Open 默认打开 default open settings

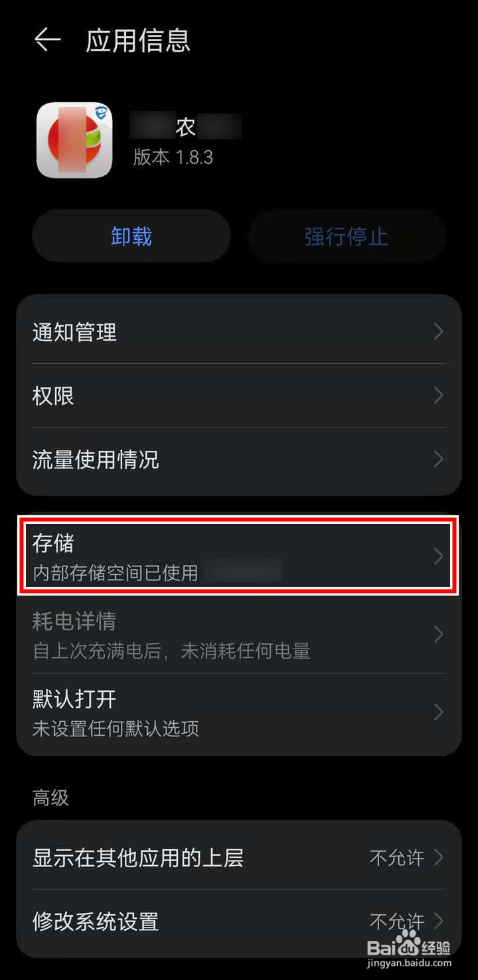coord(239,712)
